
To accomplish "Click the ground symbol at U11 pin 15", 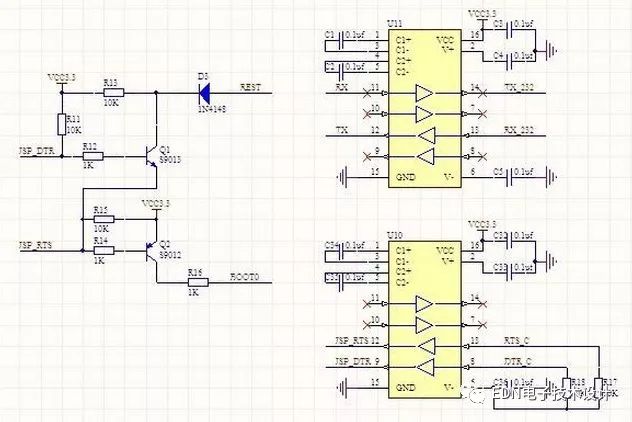I will pyautogui.click(x=342, y=178).
